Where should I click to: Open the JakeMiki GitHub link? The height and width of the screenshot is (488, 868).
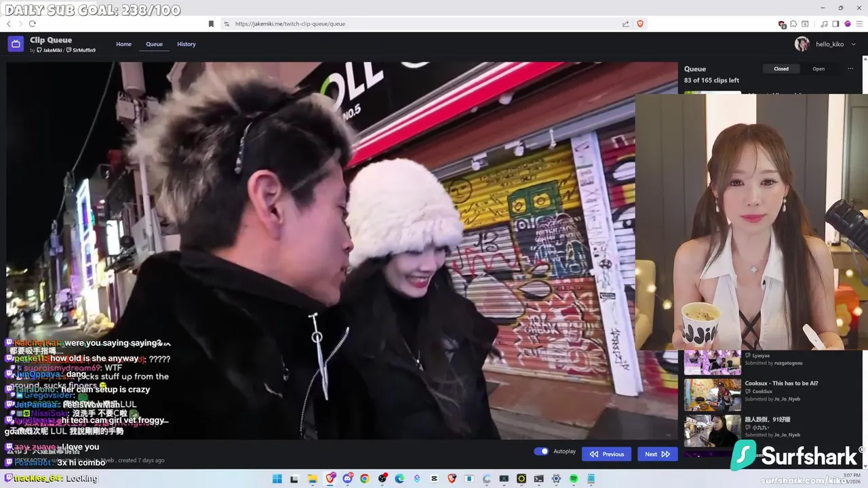(x=50, y=50)
